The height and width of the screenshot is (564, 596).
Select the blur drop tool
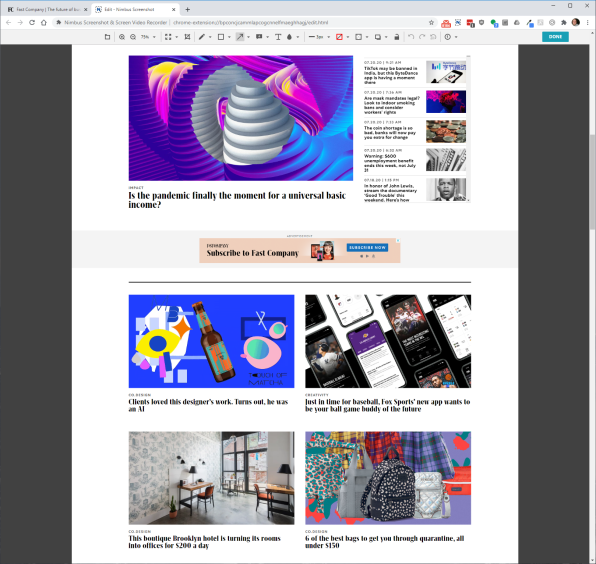[x=290, y=37]
